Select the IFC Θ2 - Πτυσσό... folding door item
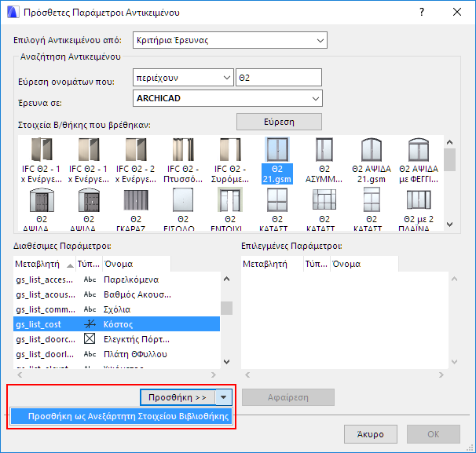 click(x=183, y=160)
